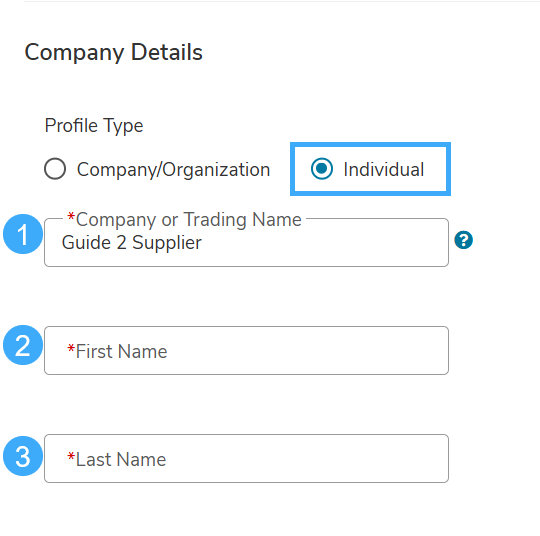Click the Guide 2 Supplier text
This screenshot has width=540, height=536.
coord(132,243)
